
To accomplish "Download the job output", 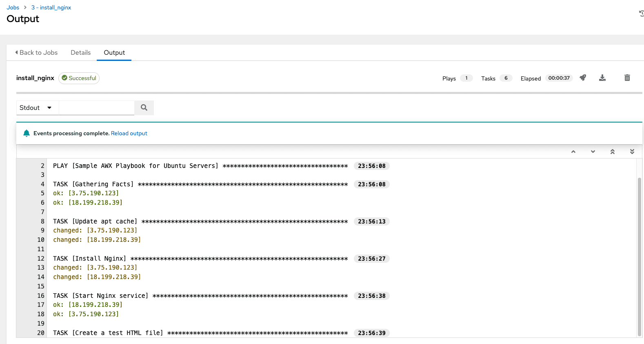I will point(602,78).
